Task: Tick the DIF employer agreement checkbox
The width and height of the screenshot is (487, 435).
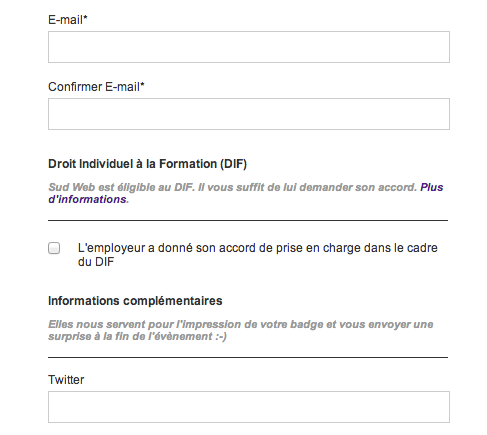Action: (54, 248)
